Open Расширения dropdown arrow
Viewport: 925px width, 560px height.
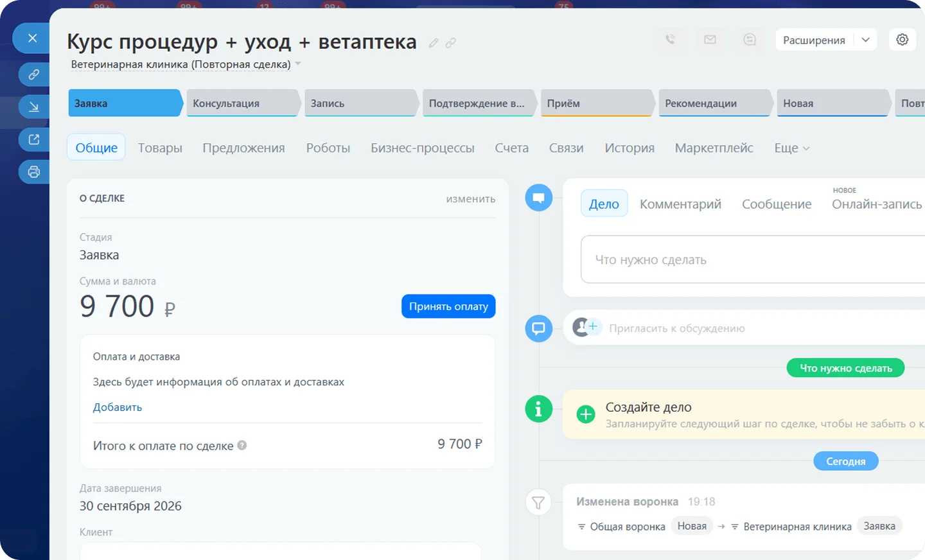pyautogui.click(x=865, y=40)
